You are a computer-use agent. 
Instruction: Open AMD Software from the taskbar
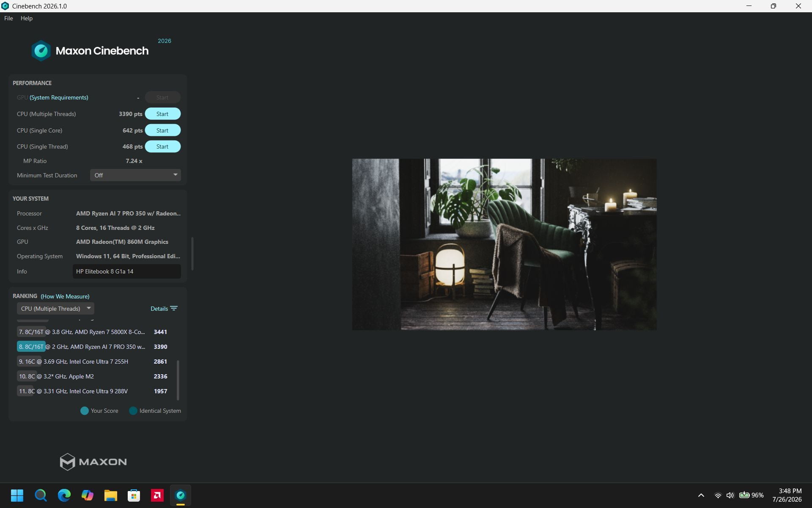click(x=157, y=495)
